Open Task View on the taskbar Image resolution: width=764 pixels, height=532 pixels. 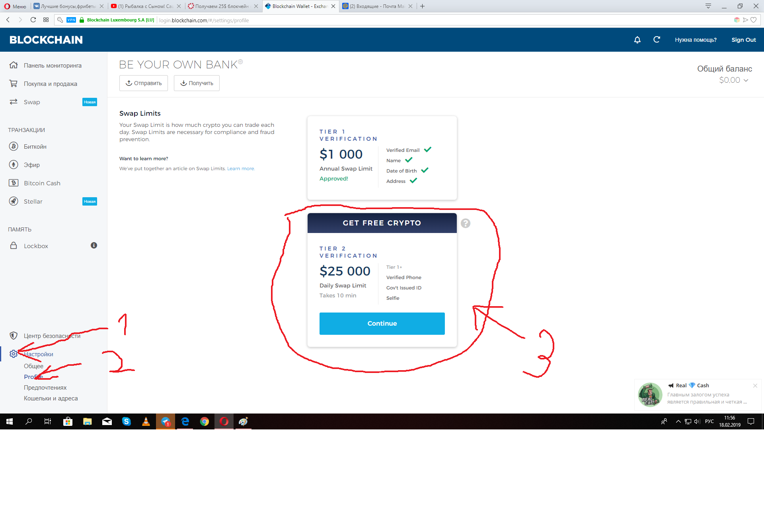pyautogui.click(x=48, y=421)
